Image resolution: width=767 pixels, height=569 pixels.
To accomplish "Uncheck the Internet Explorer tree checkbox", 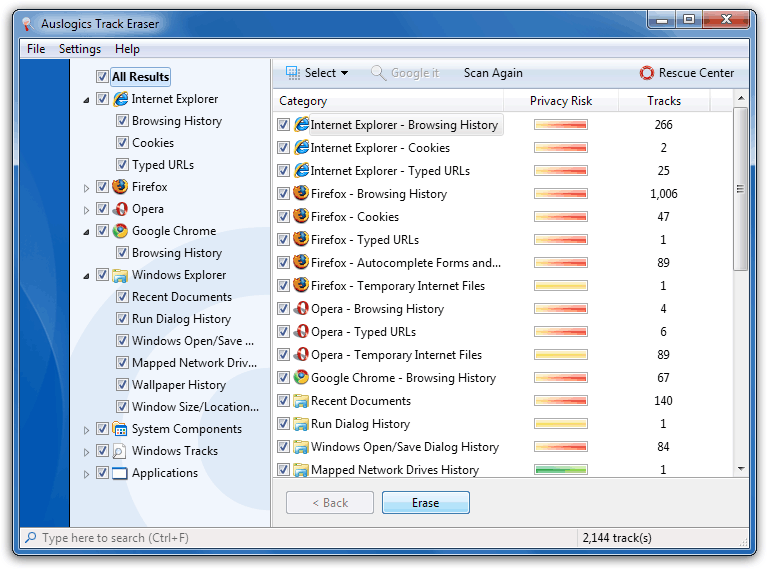I will pyautogui.click(x=102, y=98).
